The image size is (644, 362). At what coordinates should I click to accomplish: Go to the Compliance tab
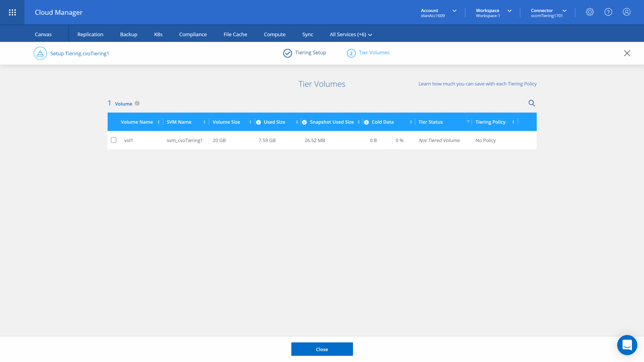coord(193,34)
